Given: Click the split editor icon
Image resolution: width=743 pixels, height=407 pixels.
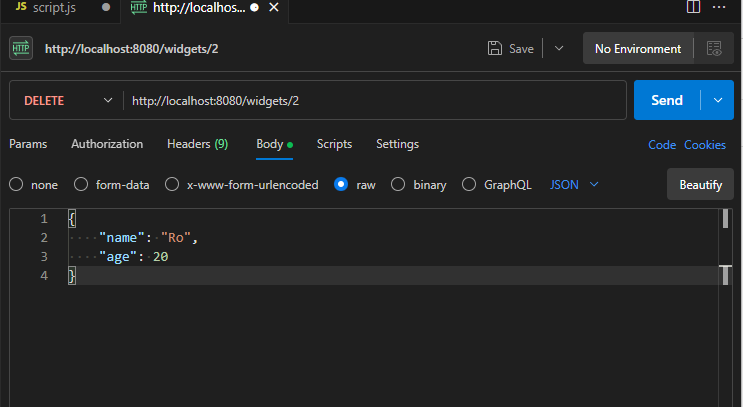Looking at the screenshot, I should click(693, 8).
